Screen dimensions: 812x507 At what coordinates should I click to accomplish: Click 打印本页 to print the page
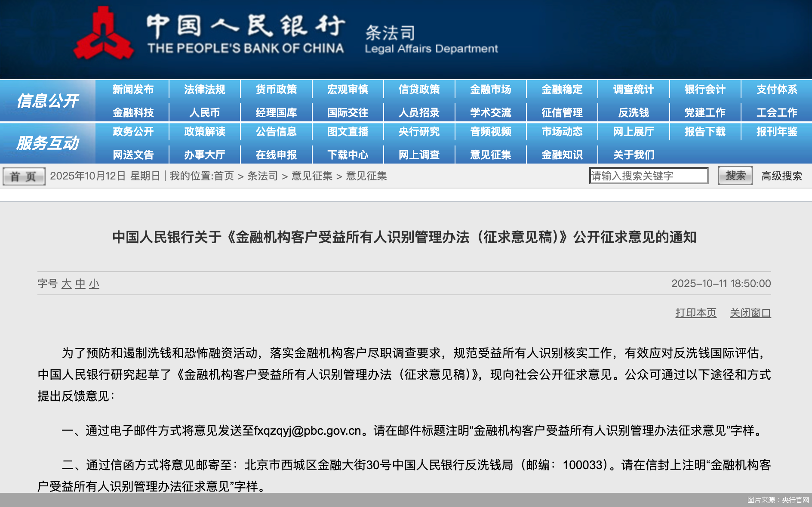[x=695, y=313]
